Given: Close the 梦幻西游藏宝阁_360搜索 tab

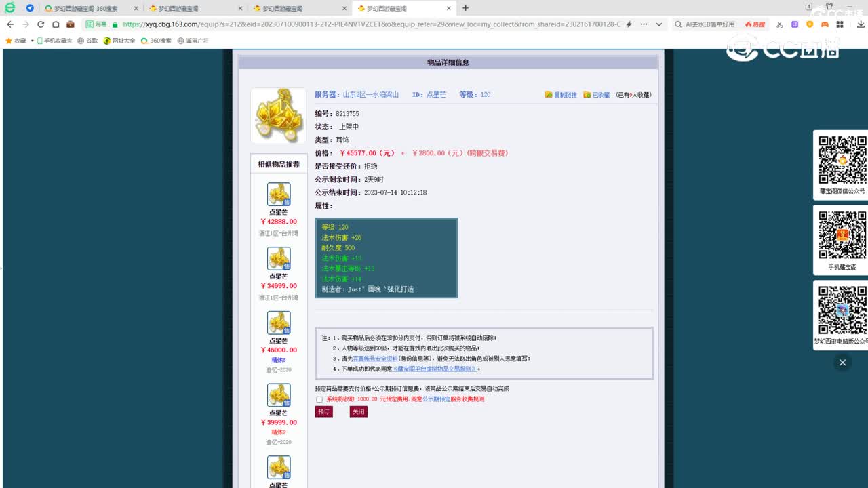Looking at the screenshot, I should [136, 8].
